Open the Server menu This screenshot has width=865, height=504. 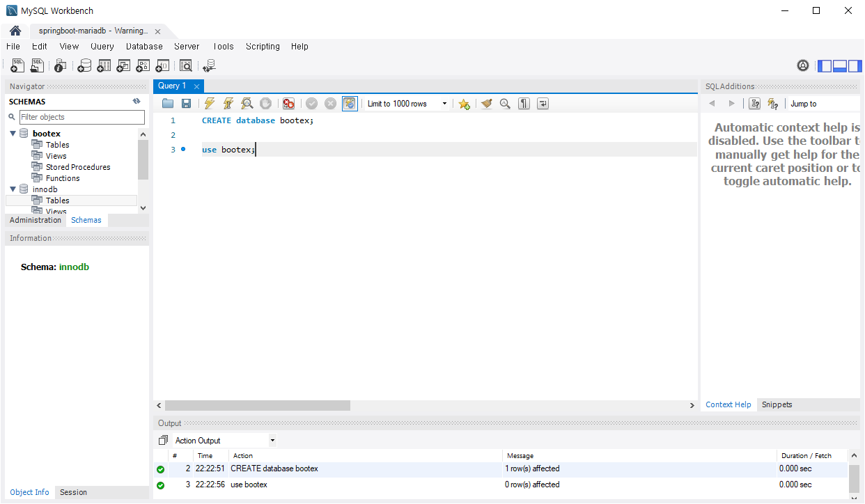[187, 47]
